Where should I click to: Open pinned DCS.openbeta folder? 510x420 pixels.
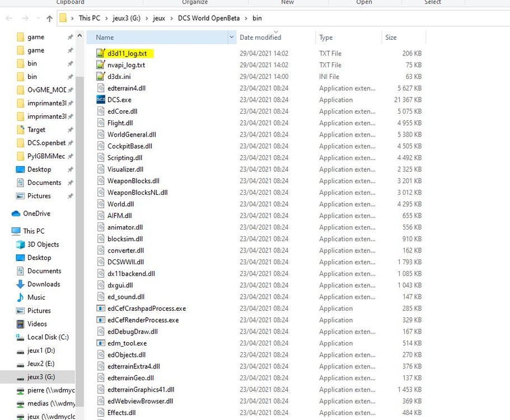(x=46, y=143)
